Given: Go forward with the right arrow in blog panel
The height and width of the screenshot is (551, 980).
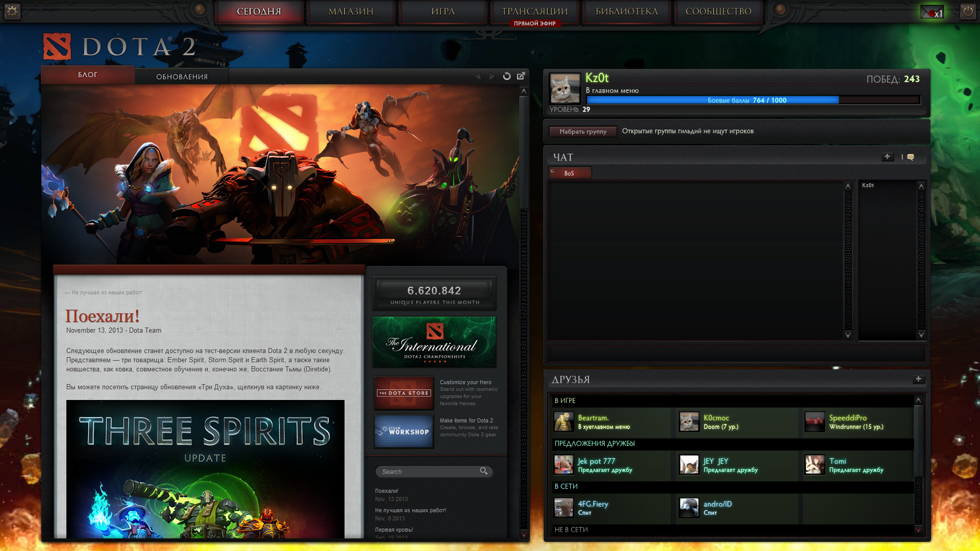Looking at the screenshot, I should point(492,76).
